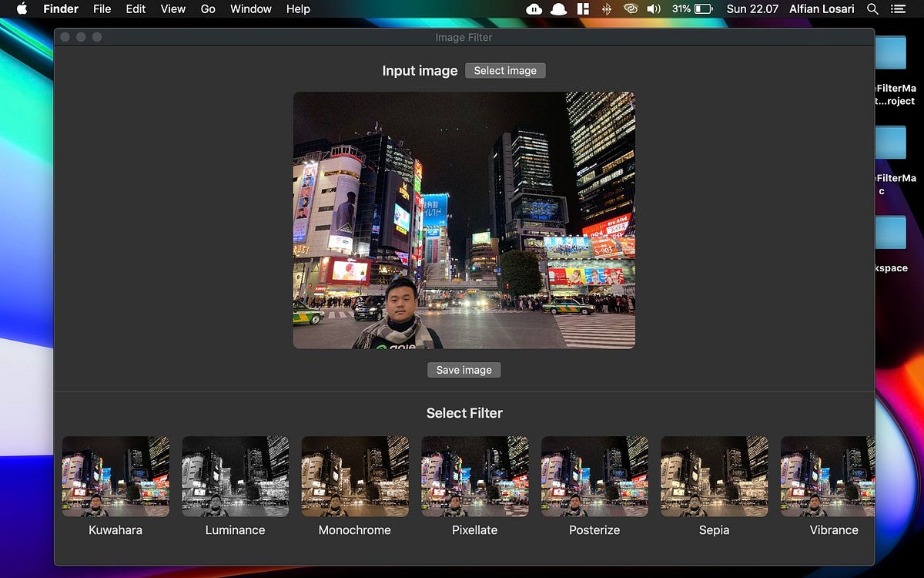Image resolution: width=924 pixels, height=578 pixels.
Task: Click Select image to choose a photo
Action: coord(505,70)
